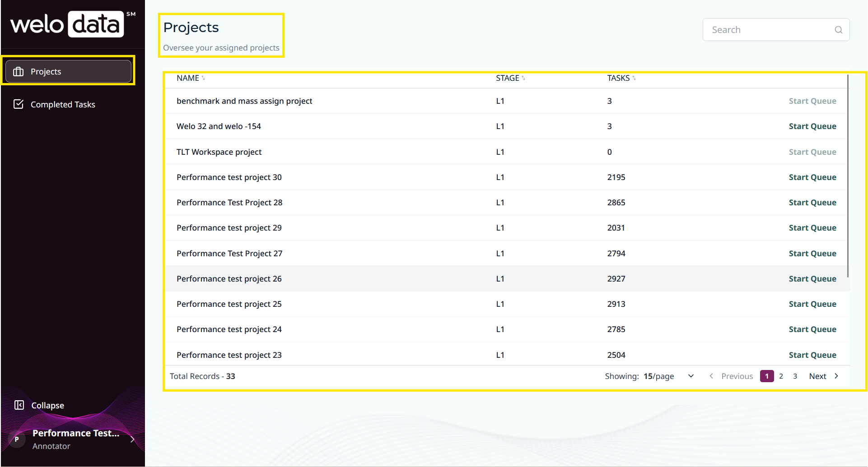The width and height of the screenshot is (868, 467).
Task: Select 'Performance test project 23' name
Action: tap(229, 355)
